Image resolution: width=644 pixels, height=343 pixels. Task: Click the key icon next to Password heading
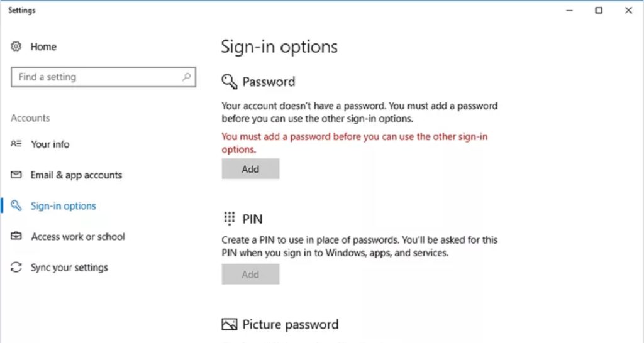click(x=229, y=82)
